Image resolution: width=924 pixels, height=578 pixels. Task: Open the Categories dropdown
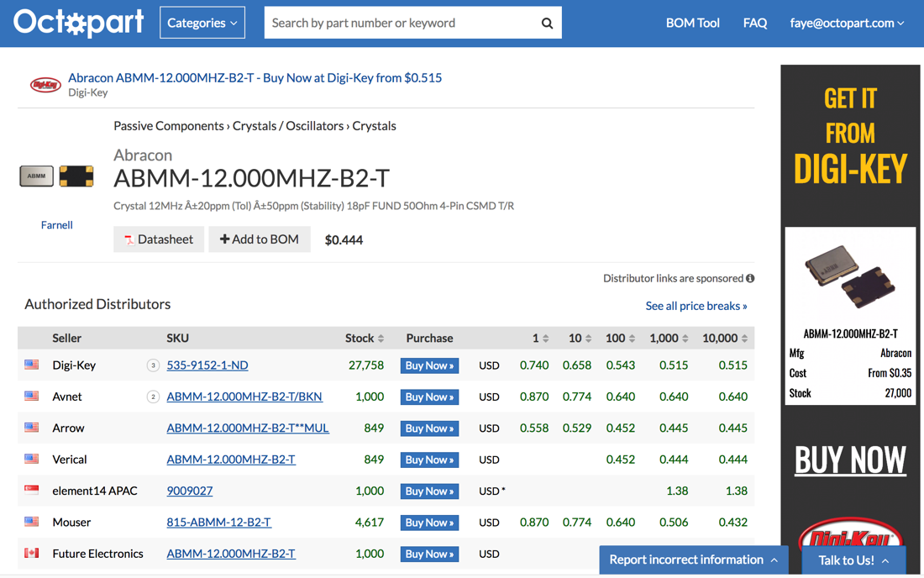pyautogui.click(x=202, y=23)
